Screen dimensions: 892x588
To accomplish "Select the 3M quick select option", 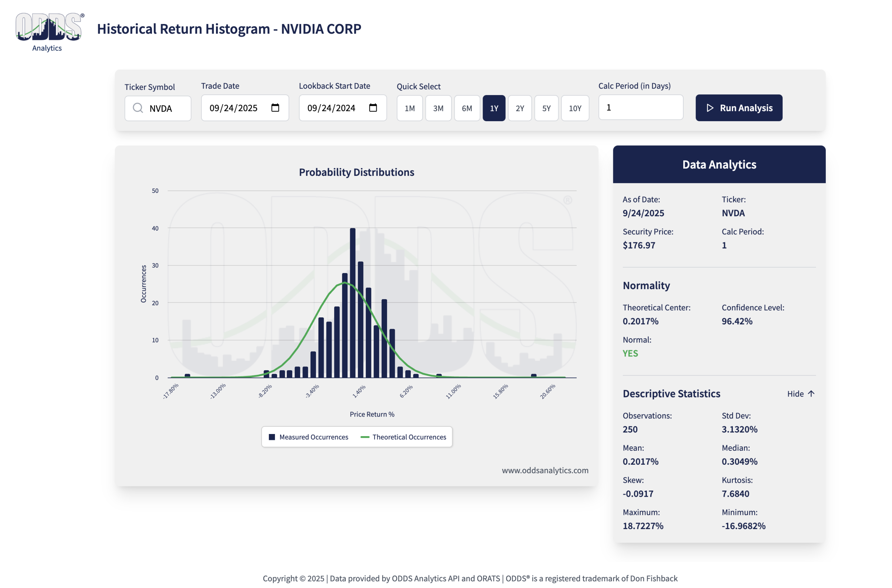I will click(438, 108).
